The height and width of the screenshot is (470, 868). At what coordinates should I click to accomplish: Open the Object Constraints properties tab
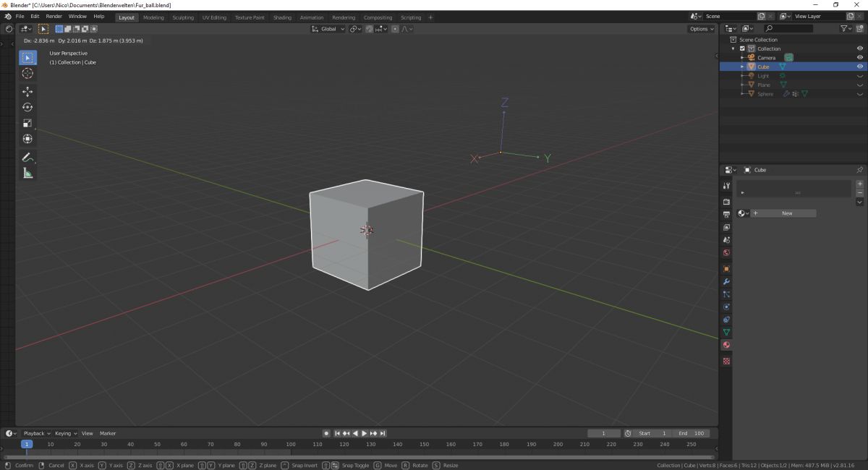point(726,320)
